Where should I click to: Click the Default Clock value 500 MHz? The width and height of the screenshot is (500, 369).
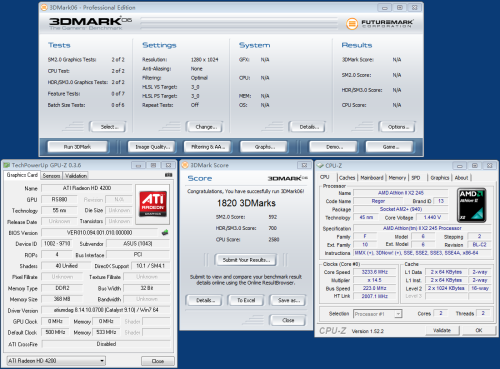(x=55, y=332)
